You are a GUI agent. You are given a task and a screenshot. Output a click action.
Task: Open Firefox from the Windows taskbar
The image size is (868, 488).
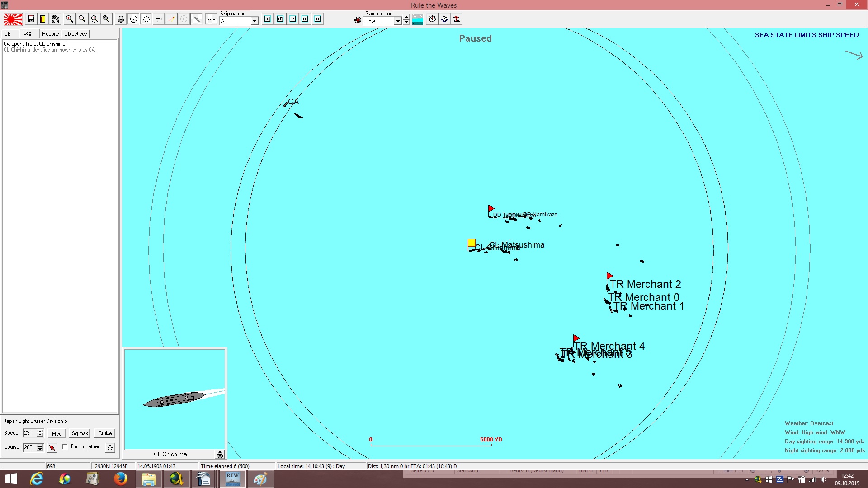click(120, 479)
